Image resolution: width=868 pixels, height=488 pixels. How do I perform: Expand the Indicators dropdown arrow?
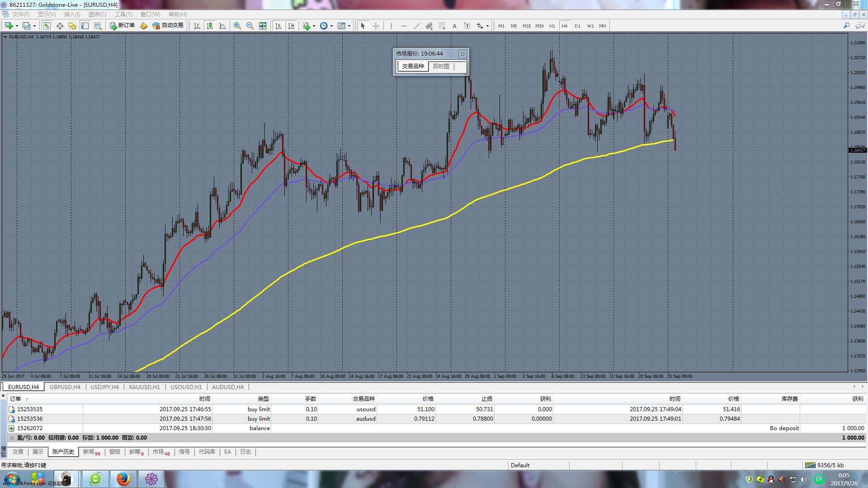coord(314,26)
